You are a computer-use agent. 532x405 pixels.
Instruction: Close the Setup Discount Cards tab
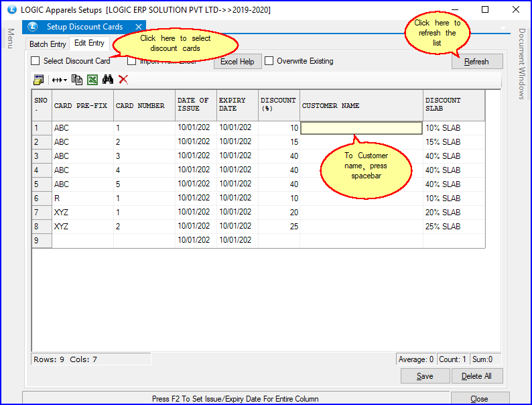coord(139,27)
